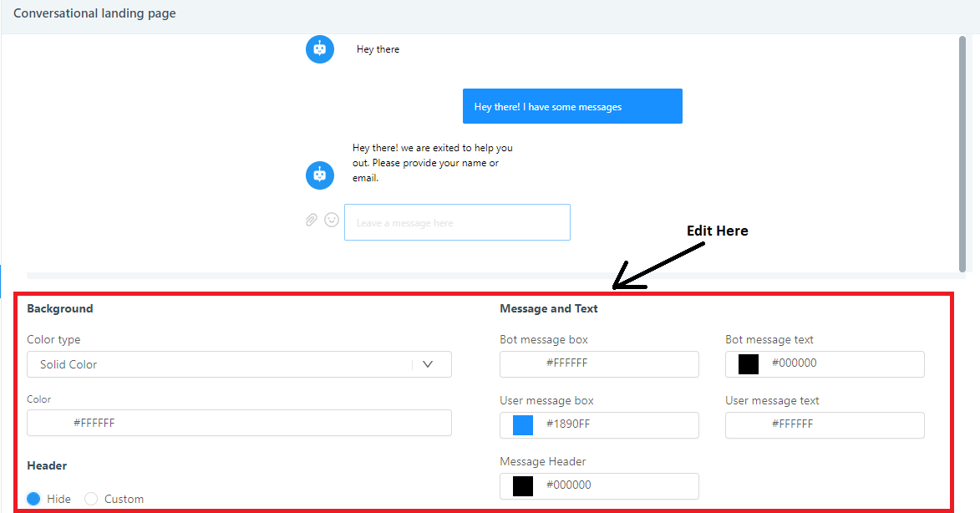Open the black Message Header swatch
The height and width of the screenshot is (513, 980).
pyautogui.click(x=523, y=486)
